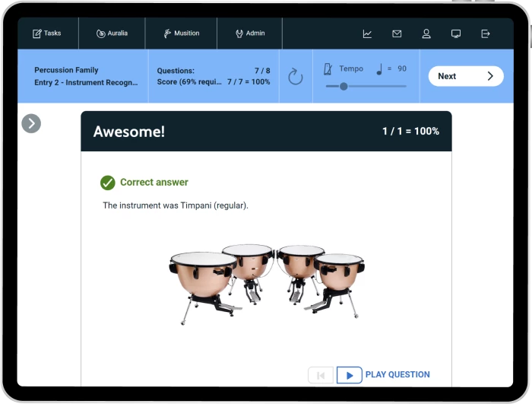
Task: Switch to the Auralia tab
Action: coord(112,33)
